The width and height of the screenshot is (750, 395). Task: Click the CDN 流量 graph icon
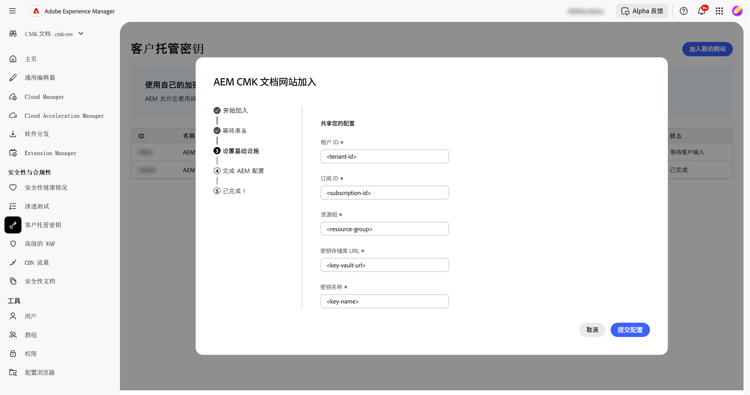[13, 263]
